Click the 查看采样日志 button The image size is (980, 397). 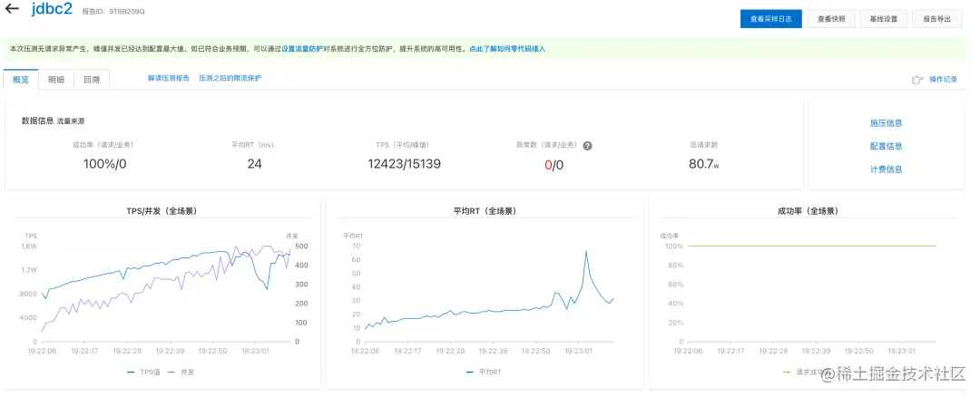tap(770, 19)
